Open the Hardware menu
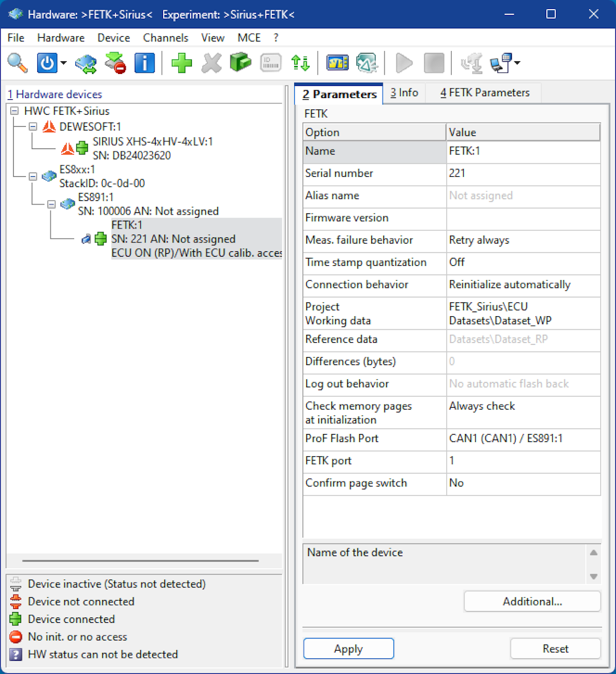 tap(61, 38)
